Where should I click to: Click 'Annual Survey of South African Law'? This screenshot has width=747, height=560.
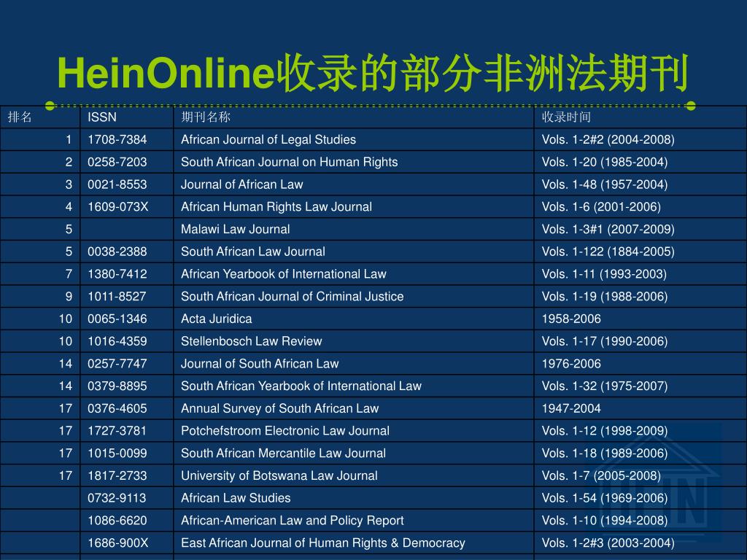[279, 408]
